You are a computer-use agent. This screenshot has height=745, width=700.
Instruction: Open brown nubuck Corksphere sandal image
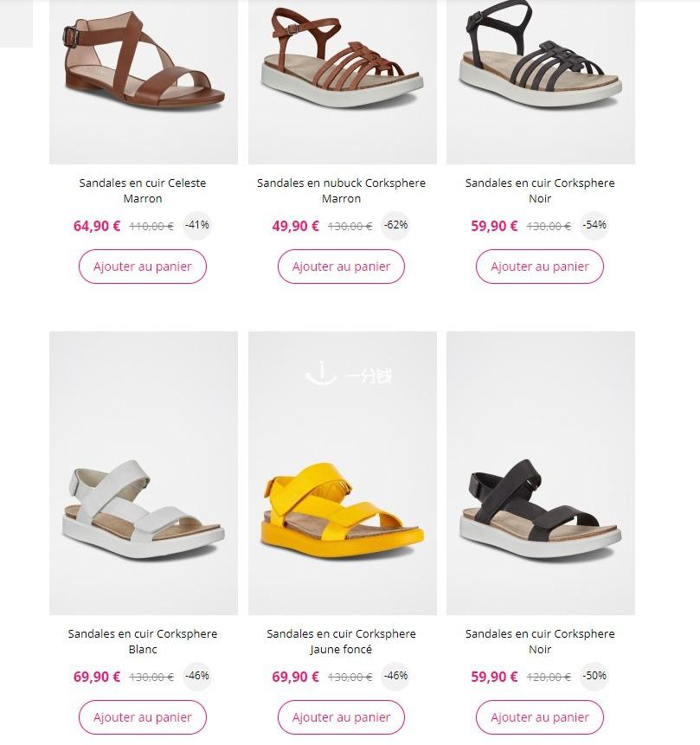click(342, 81)
